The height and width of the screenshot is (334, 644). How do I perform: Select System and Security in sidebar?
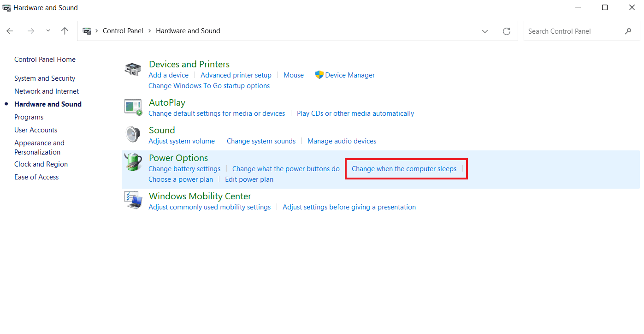tap(45, 78)
